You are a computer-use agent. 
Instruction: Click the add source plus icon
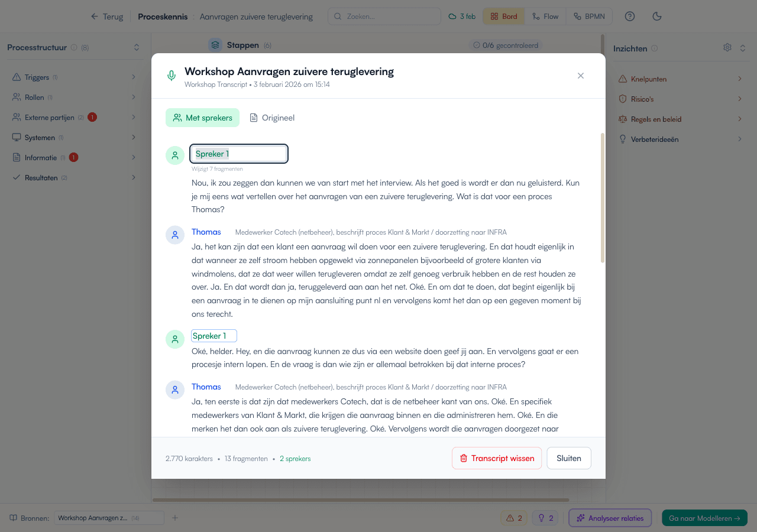[174, 518]
